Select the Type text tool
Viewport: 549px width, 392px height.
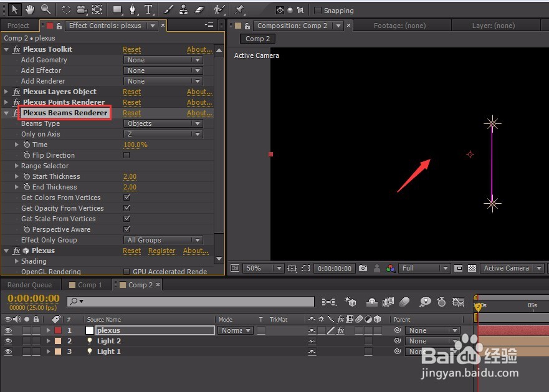click(x=148, y=10)
